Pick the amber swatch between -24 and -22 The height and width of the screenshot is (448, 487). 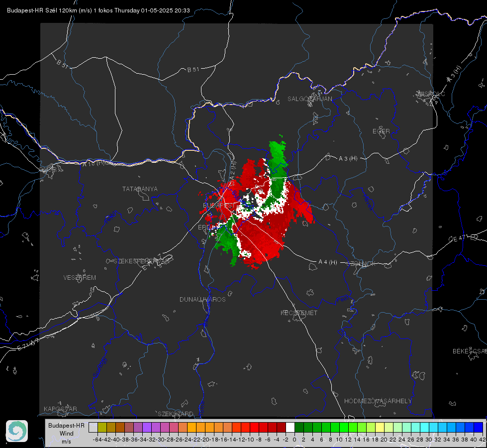pyautogui.click(x=192, y=427)
